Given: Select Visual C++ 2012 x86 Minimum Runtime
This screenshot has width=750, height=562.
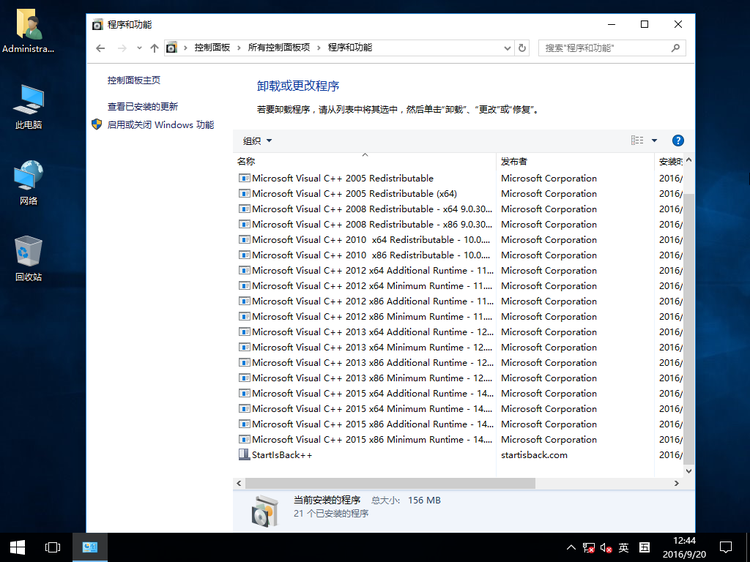Looking at the screenshot, I should pyautogui.click(x=458, y=316).
